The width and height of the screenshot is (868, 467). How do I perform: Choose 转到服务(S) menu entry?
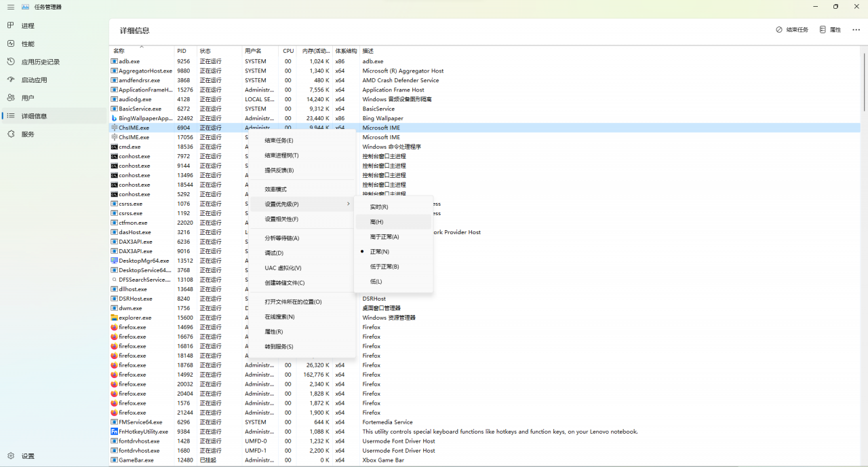click(301, 347)
